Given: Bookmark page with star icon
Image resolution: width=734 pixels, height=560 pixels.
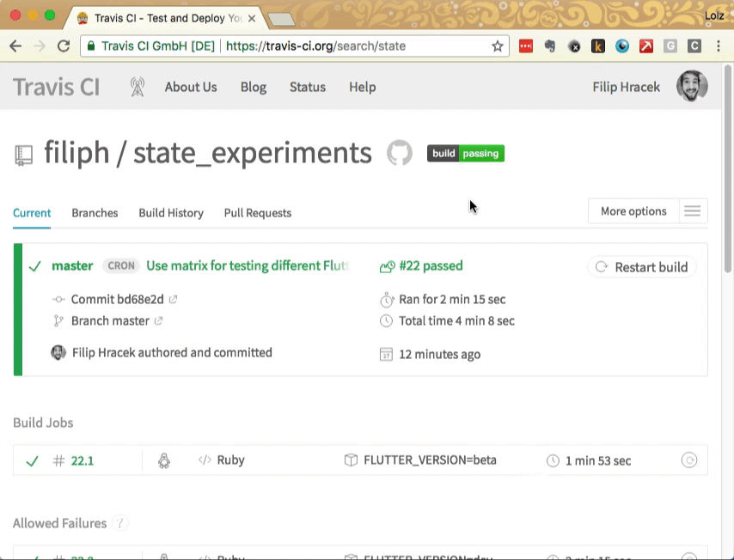Looking at the screenshot, I should 497,46.
